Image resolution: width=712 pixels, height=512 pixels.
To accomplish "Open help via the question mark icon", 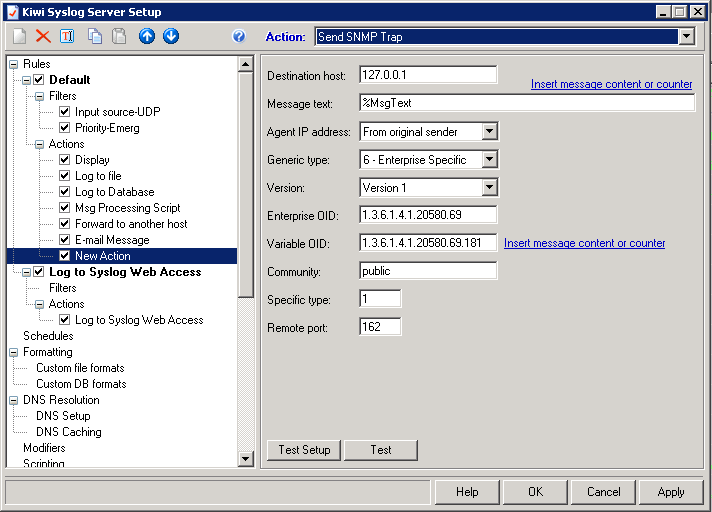I will pos(239,36).
